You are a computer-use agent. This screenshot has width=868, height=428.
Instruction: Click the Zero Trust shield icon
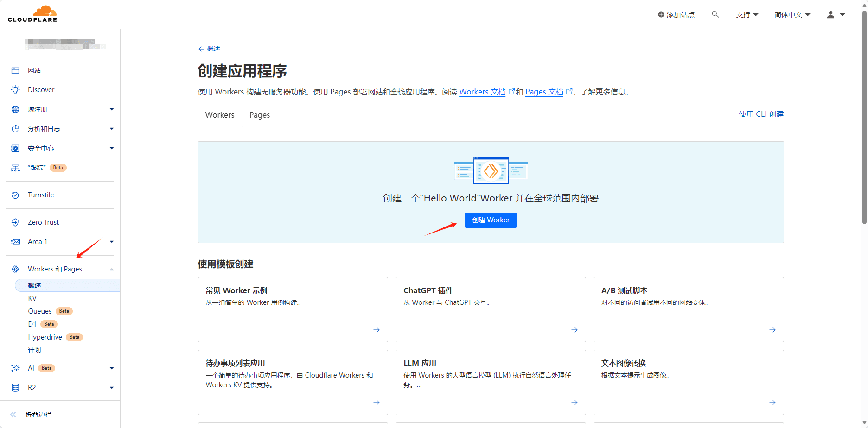15,222
